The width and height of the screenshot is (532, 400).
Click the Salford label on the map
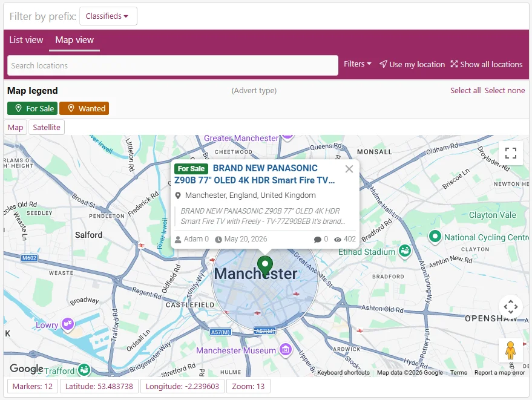coord(88,235)
